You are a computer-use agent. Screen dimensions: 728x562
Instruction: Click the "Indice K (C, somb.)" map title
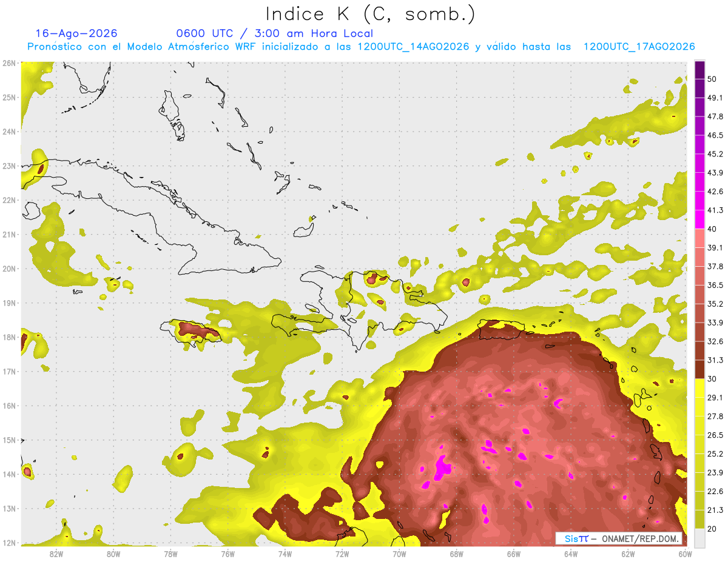click(371, 14)
